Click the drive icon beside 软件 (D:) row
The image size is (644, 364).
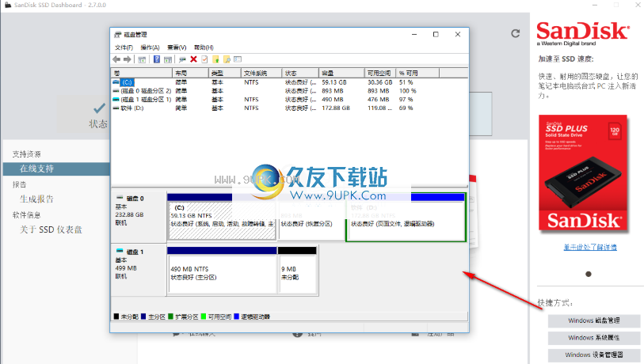[x=116, y=108]
